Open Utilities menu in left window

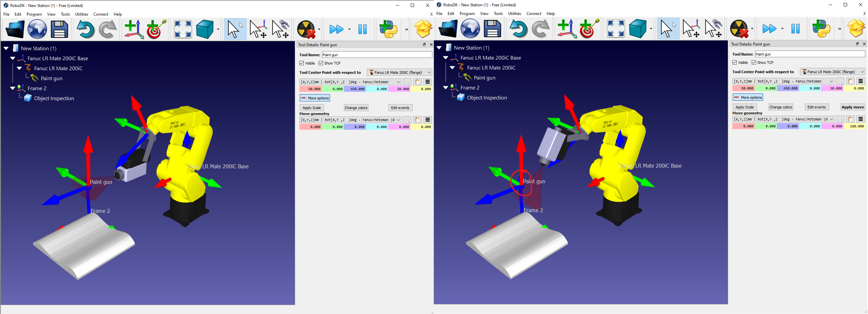coord(81,14)
